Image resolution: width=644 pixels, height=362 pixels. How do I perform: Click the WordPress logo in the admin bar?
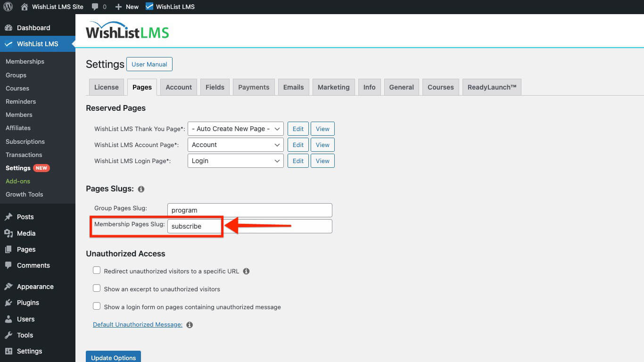coord(8,6)
